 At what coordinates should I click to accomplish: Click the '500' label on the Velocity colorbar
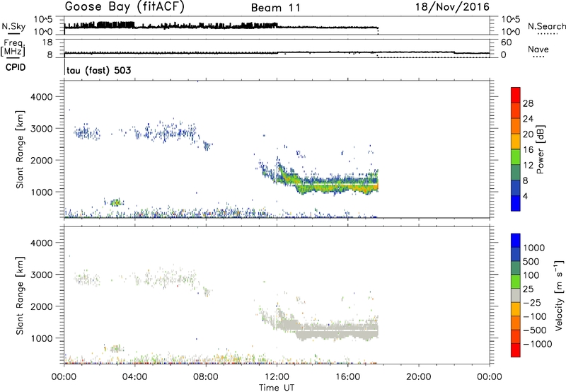click(533, 262)
